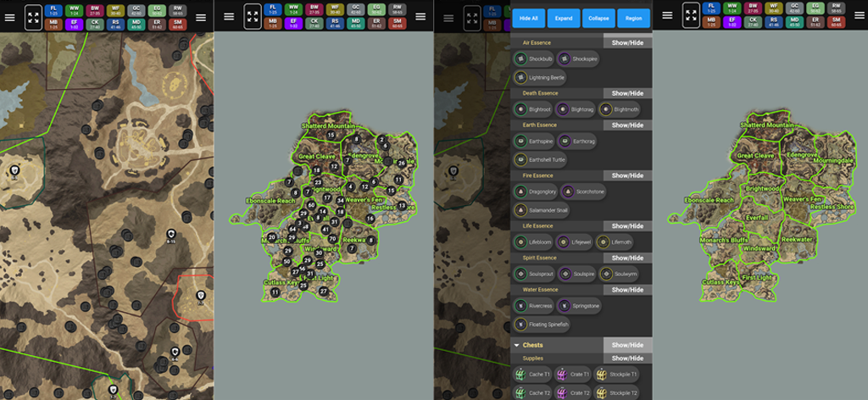Click Show/Hide for Fire Essence
This screenshot has width=868, height=400.
tap(627, 175)
